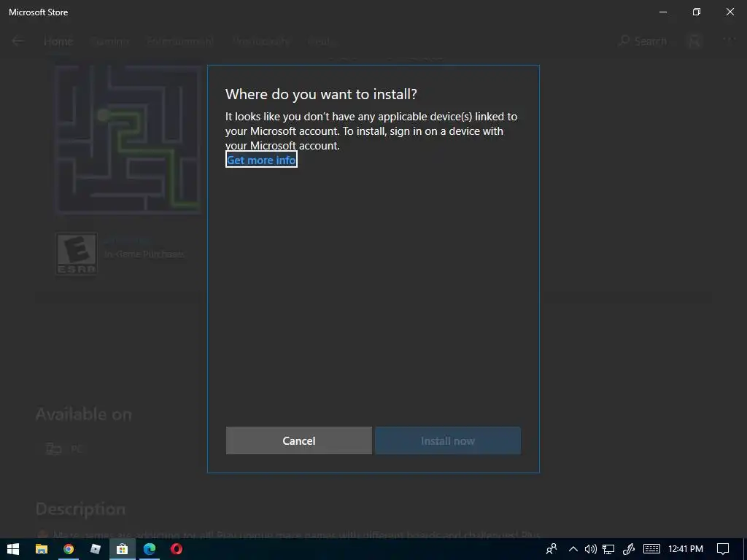This screenshot has width=747, height=560.
Task: Close the Microsoft Store window
Action: (x=729, y=12)
